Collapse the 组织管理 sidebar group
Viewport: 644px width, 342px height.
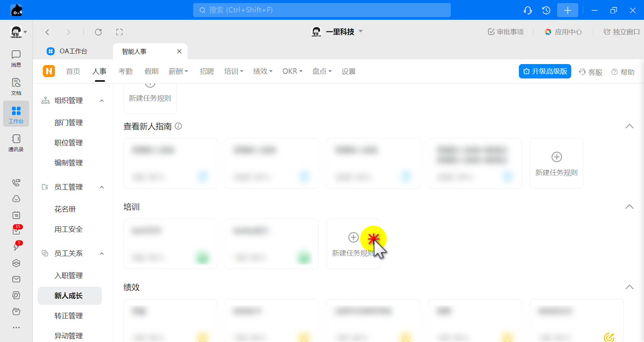tap(102, 101)
